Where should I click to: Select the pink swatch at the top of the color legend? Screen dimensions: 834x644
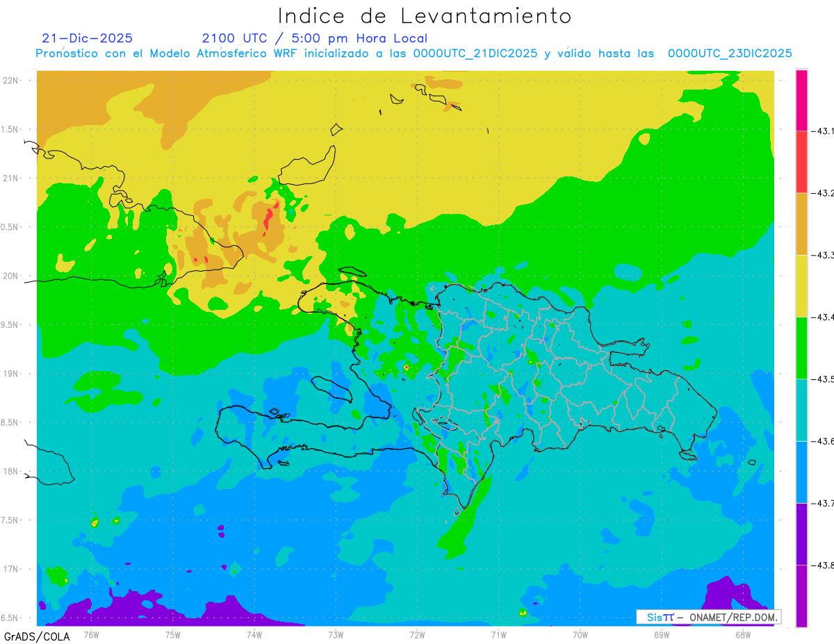pyautogui.click(x=801, y=100)
